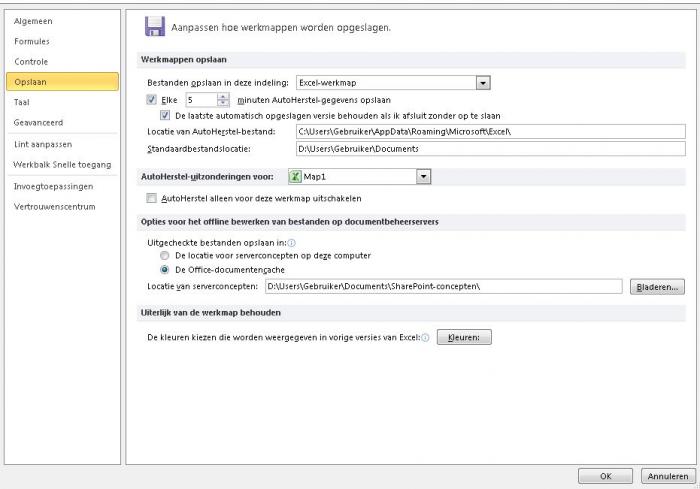
Task: Click the floppy disk save icon
Action: (155, 26)
